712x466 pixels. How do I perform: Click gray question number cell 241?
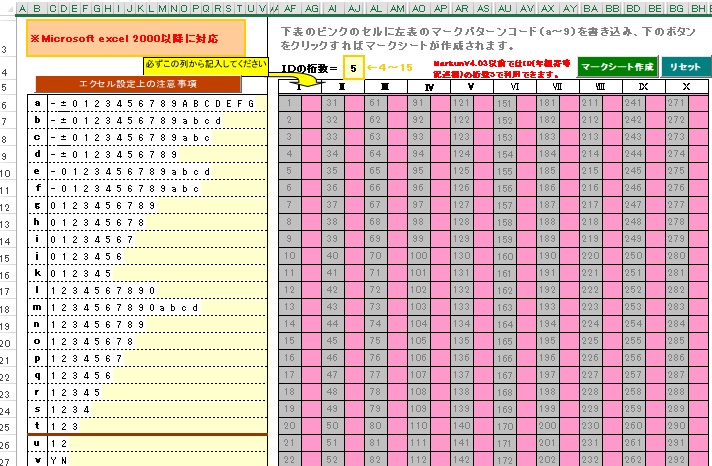click(633, 103)
